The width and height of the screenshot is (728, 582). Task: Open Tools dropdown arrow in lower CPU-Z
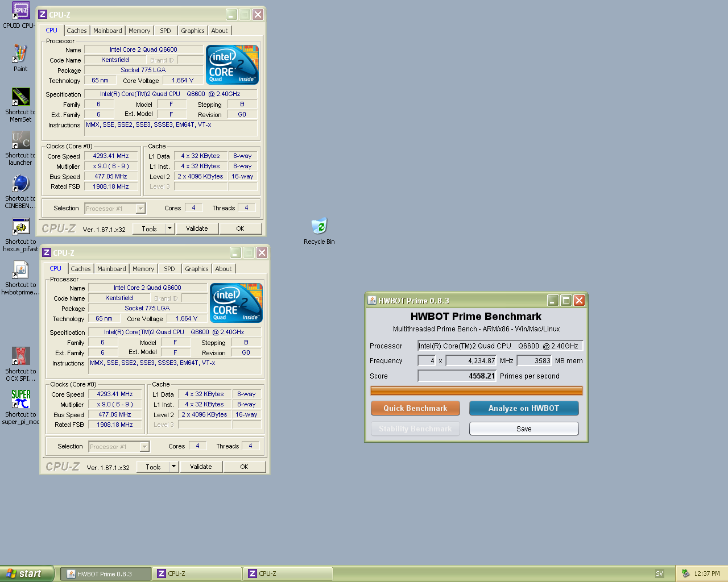click(x=173, y=467)
